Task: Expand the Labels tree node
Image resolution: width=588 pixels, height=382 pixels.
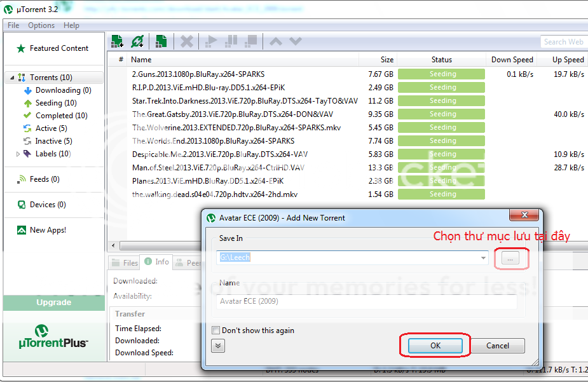Action: pos(18,154)
